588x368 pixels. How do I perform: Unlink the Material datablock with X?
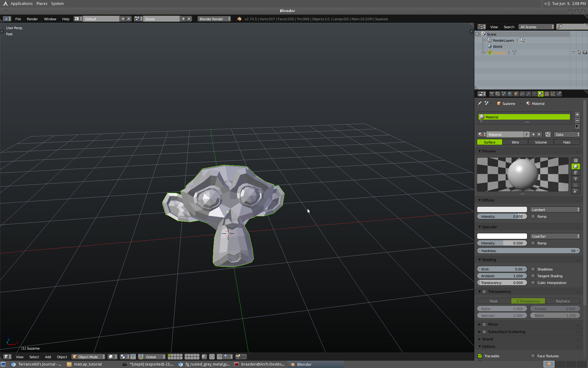(x=539, y=134)
